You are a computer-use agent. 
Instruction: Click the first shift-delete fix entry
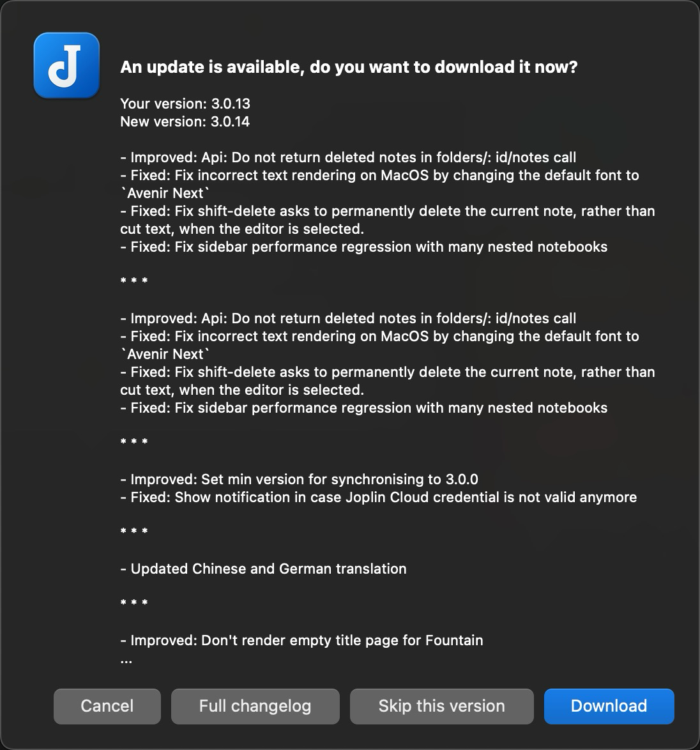pyautogui.click(x=388, y=211)
